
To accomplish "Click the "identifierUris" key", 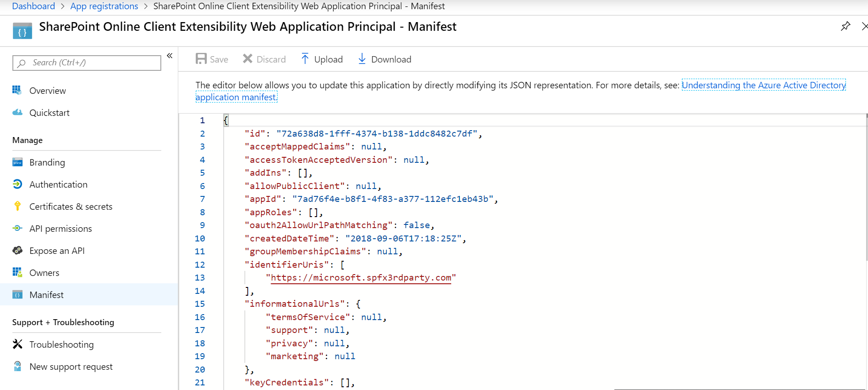I will pos(287,265).
